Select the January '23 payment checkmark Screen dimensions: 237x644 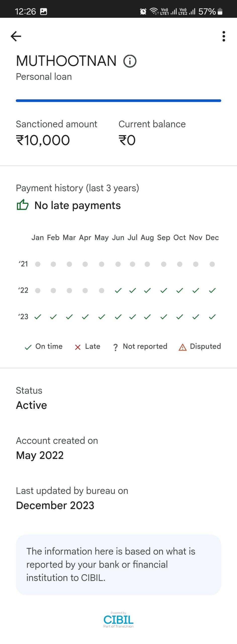click(x=38, y=317)
